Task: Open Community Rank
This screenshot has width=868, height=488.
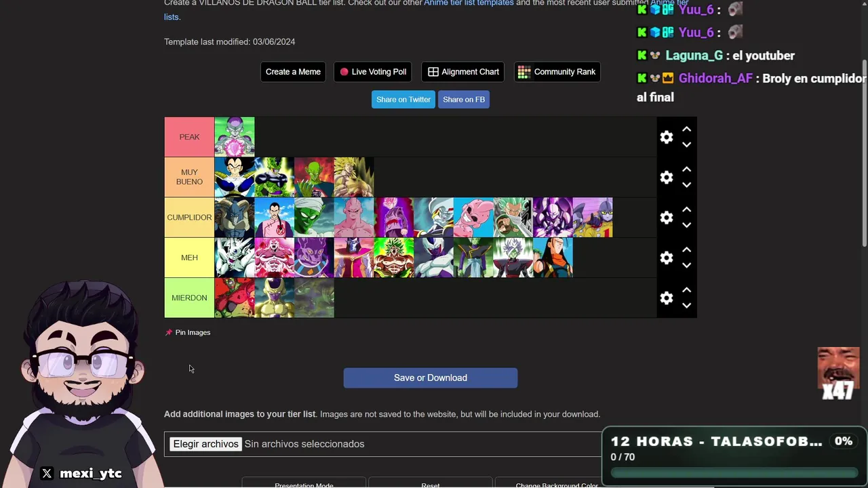Action: [557, 72]
